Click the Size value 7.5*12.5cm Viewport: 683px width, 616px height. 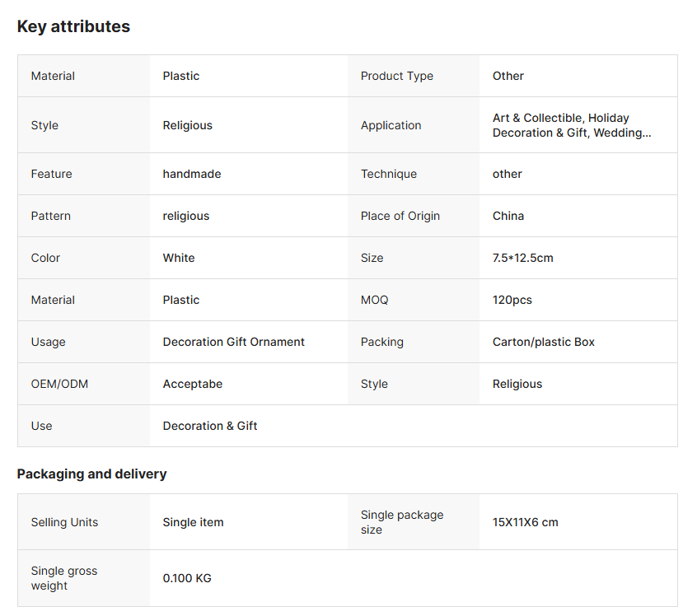tap(522, 258)
